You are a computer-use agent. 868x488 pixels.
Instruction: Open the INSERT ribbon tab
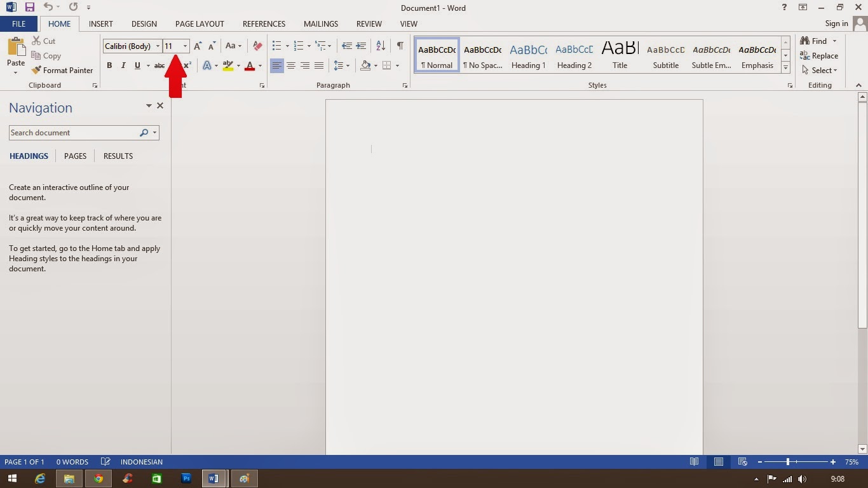point(100,24)
